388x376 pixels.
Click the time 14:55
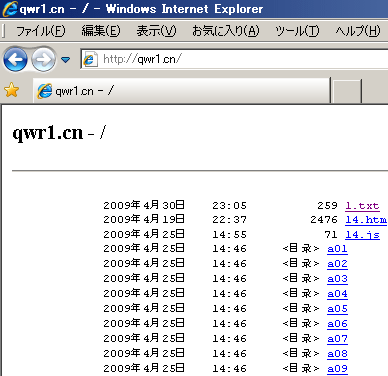pyautogui.click(x=230, y=235)
